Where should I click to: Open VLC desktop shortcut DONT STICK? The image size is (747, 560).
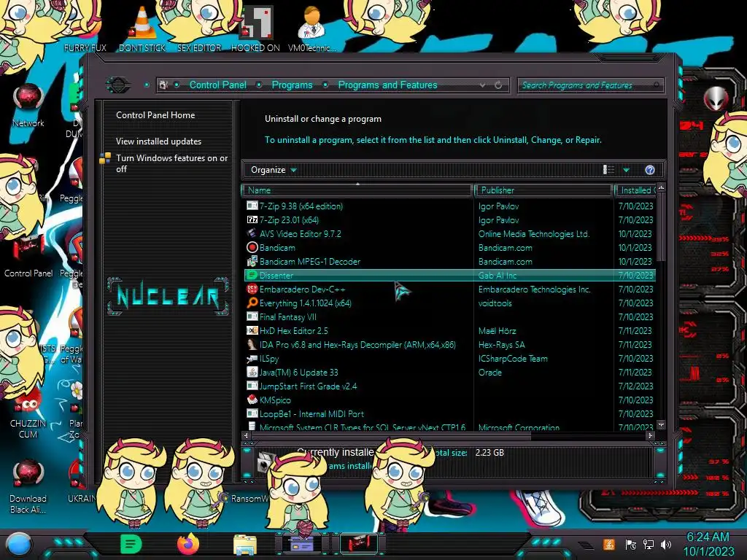click(142, 28)
